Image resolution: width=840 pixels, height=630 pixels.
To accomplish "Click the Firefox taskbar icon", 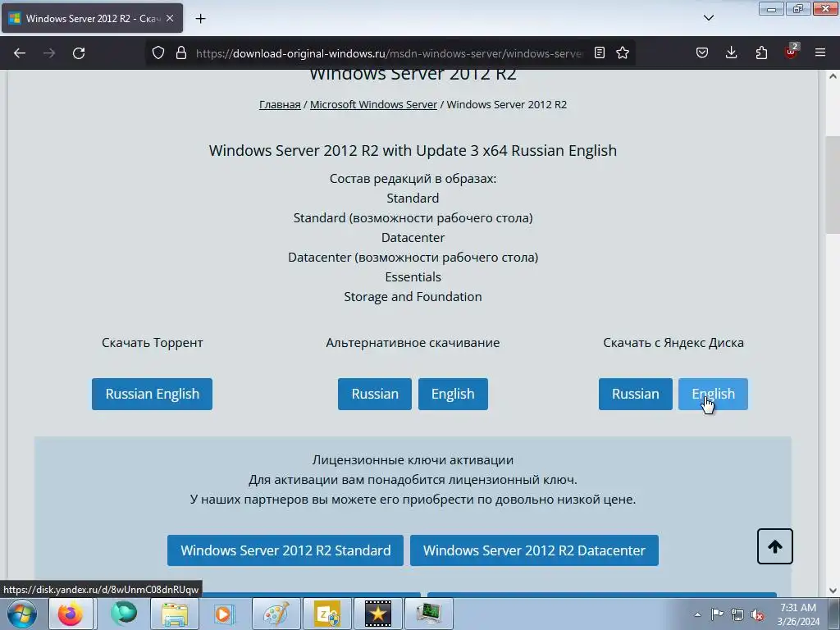I will pos(71,614).
